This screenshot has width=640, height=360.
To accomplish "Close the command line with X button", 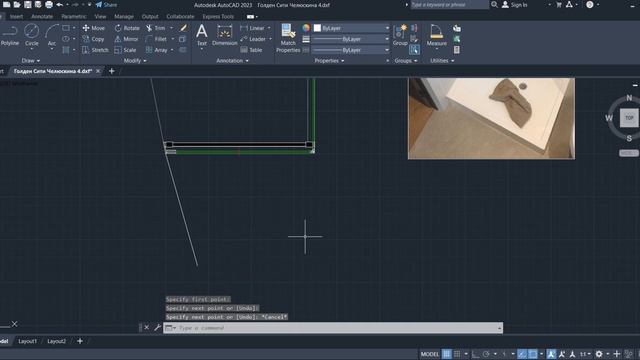I will (147, 327).
